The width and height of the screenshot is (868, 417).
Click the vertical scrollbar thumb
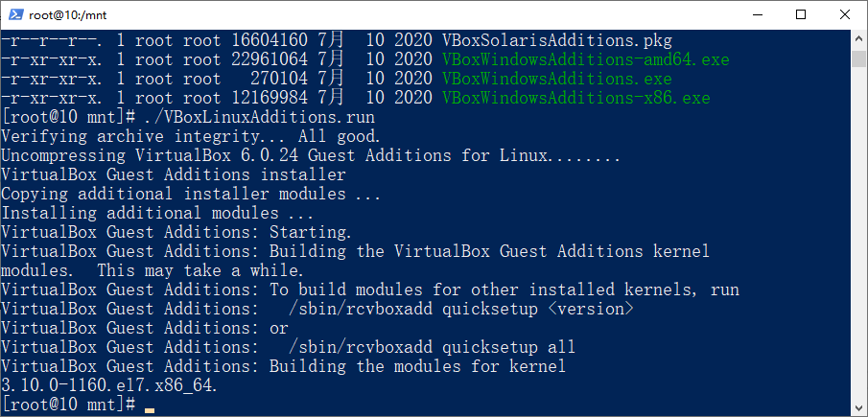[858, 58]
